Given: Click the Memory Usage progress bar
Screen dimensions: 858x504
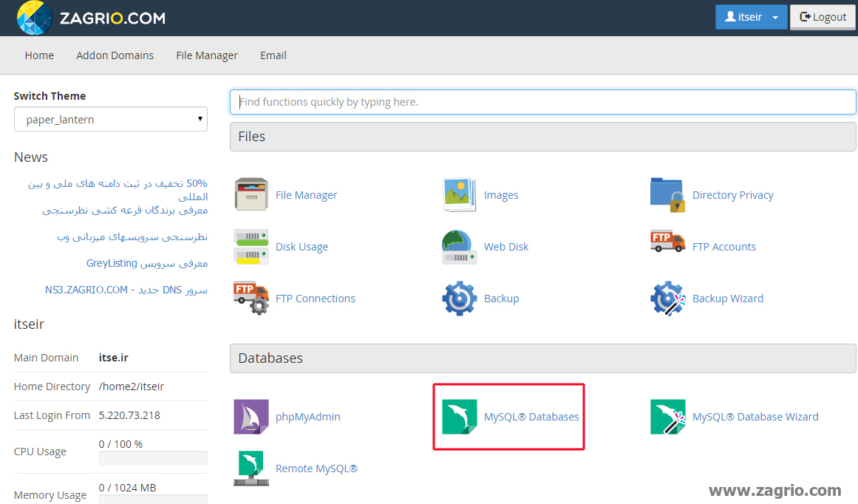Looking at the screenshot, I should coord(153,499).
